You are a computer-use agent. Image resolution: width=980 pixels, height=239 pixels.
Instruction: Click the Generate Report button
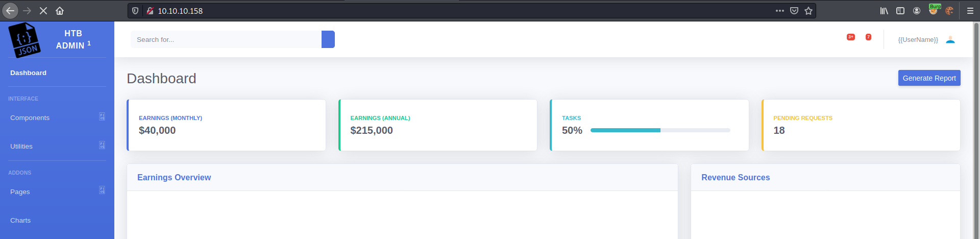(x=929, y=78)
